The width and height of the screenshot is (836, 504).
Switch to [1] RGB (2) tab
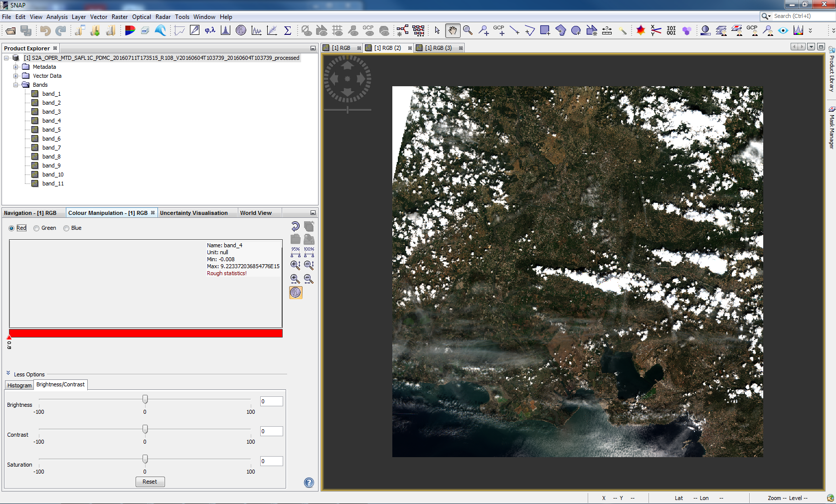pos(388,48)
